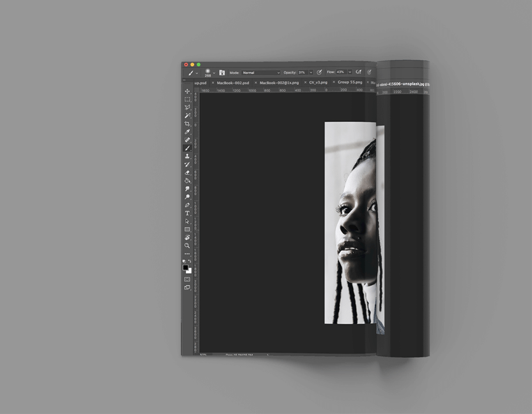Enable airbrush-style build-up effect
This screenshot has width=532, height=414.
[x=358, y=72]
